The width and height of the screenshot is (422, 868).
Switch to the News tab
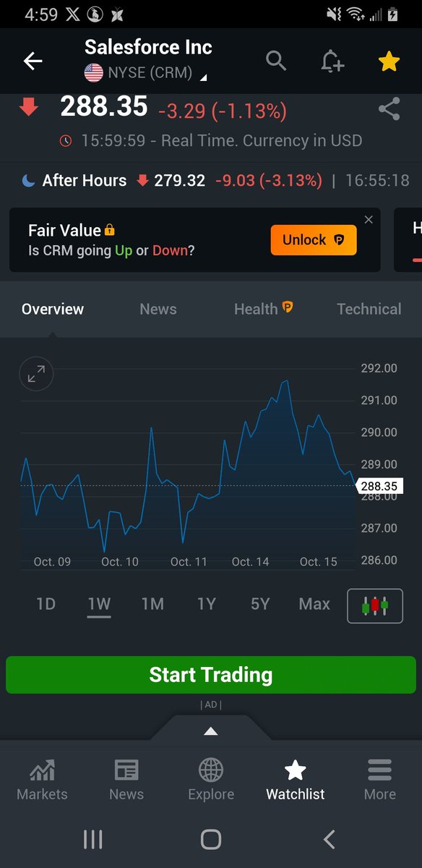pyautogui.click(x=158, y=309)
